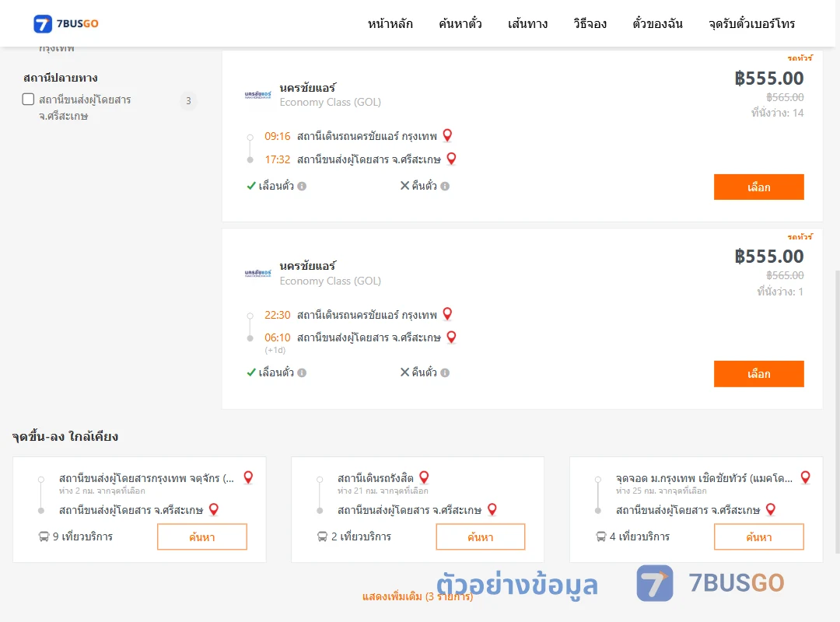Click the แสดงเพิ่มเติม (3 รายการ) link
Viewport: 840px width, 622px height.
pyautogui.click(x=418, y=596)
